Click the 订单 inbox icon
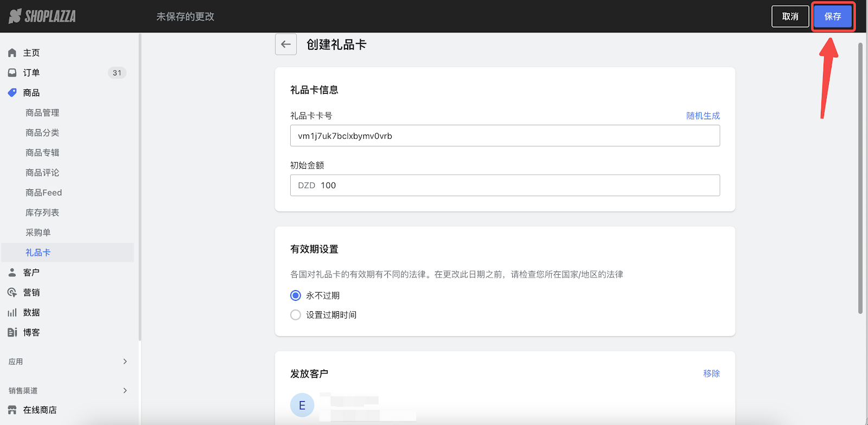The width and height of the screenshot is (868, 425). pyautogui.click(x=12, y=73)
